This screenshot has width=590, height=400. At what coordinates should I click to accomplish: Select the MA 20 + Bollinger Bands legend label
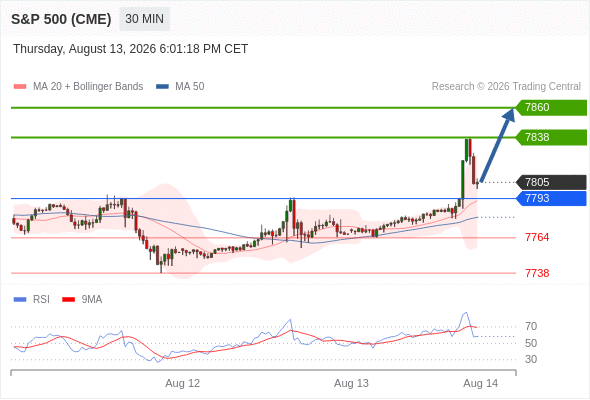pos(88,87)
